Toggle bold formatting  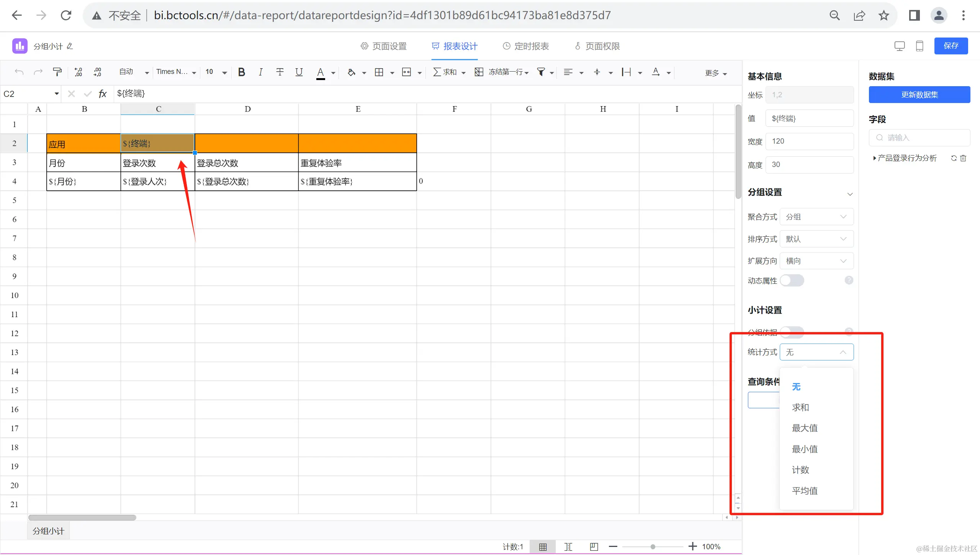(x=241, y=72)
